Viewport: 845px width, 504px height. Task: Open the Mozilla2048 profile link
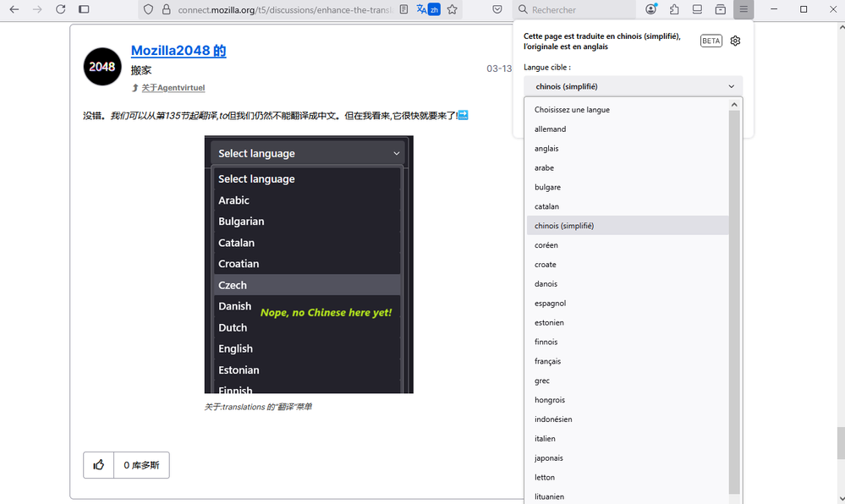point(178,51)
